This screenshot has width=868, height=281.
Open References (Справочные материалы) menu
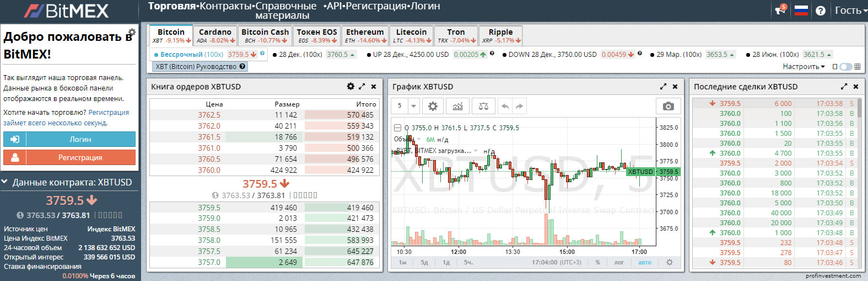(285, 10)
